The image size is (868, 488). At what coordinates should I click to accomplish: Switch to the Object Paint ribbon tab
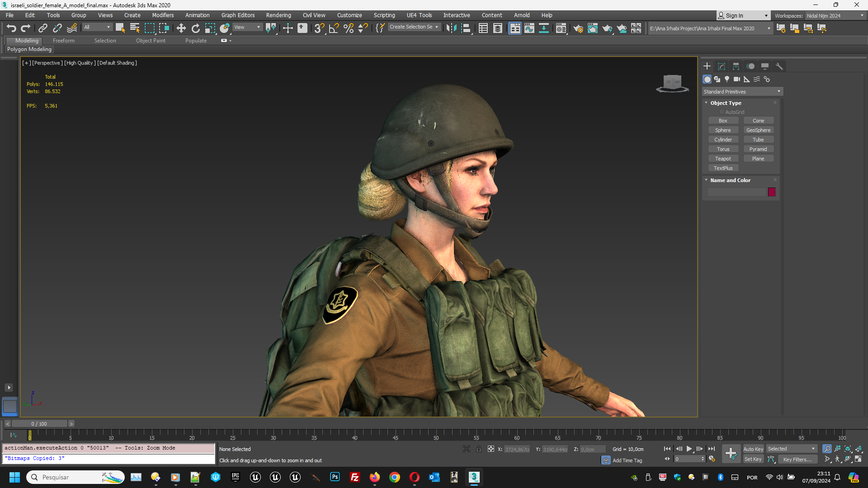click(x=151, y=41)
